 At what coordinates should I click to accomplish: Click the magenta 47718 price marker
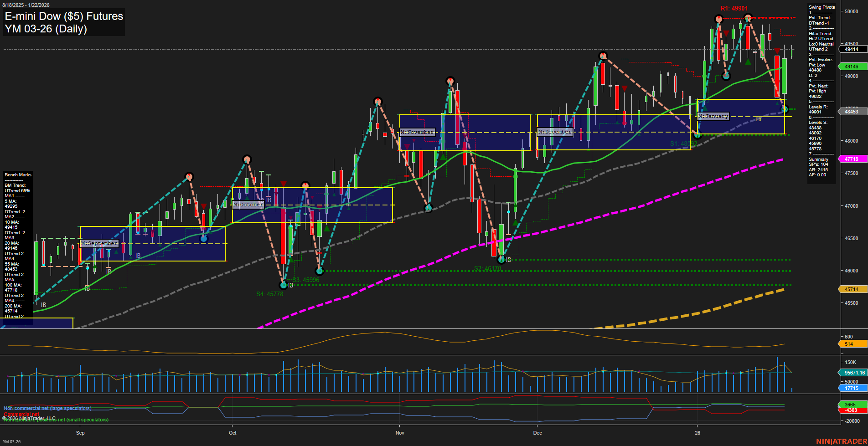click(x=851, y=159)
